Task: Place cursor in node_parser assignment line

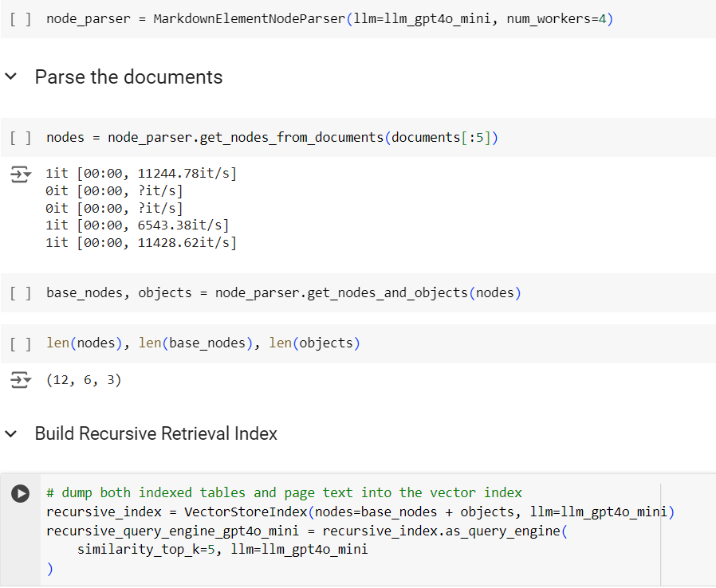Action: click(x=329, y=19)
